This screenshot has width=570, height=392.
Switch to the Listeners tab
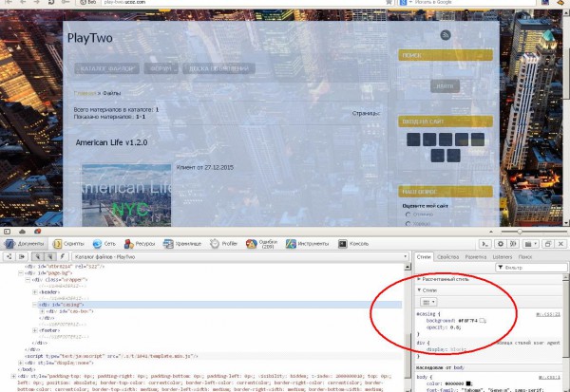tap(502, 257)
